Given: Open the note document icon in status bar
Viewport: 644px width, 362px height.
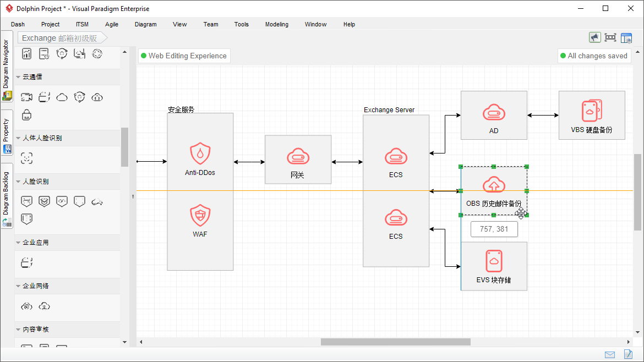Looking at the screenshot, I should (x=628, y=354).
